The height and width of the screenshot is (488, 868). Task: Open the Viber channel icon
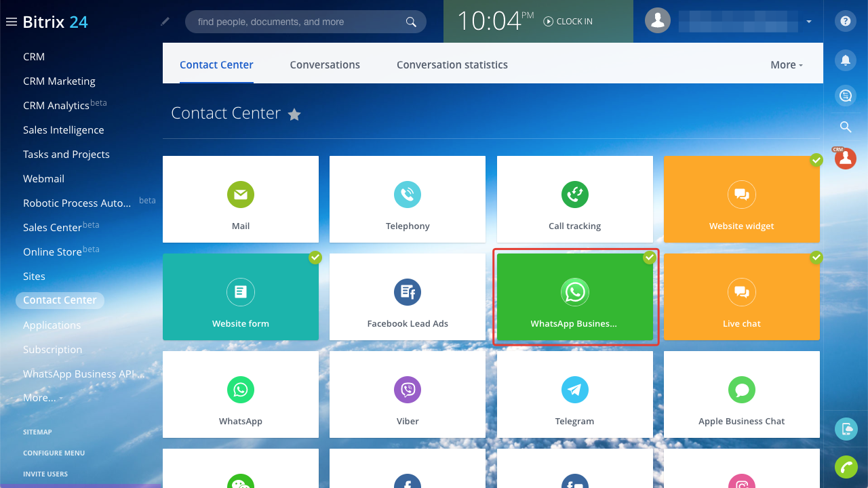point(408,390)
